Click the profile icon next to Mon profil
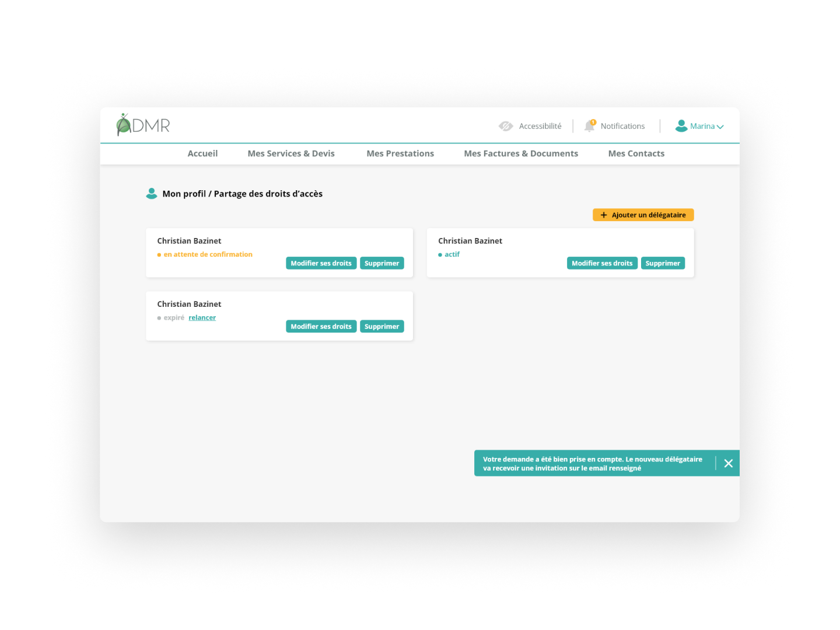The image size is (840, 630). (152, 193)
